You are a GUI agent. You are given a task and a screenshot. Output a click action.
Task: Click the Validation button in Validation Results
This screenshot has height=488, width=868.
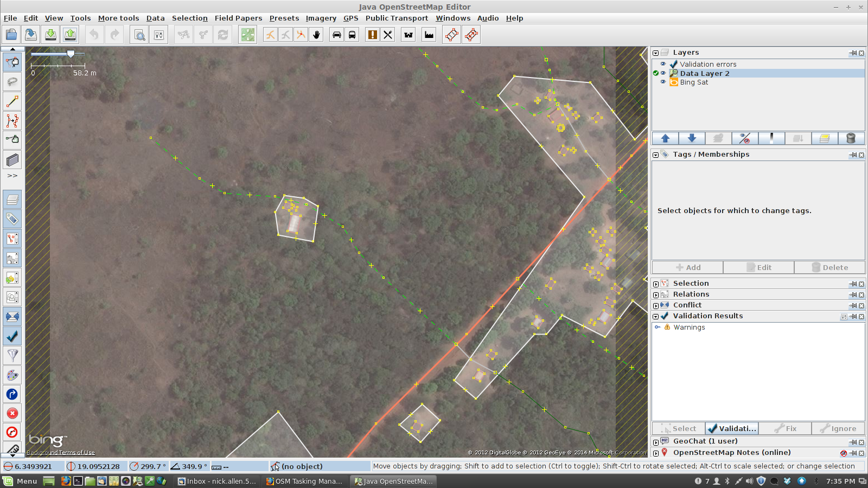[732, 428]
